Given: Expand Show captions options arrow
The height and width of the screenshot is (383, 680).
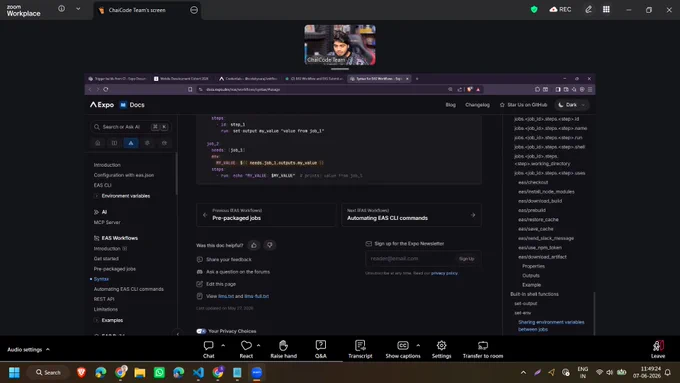Looking at the screenshot, I should pyautogui.click(x=418, y=345).
